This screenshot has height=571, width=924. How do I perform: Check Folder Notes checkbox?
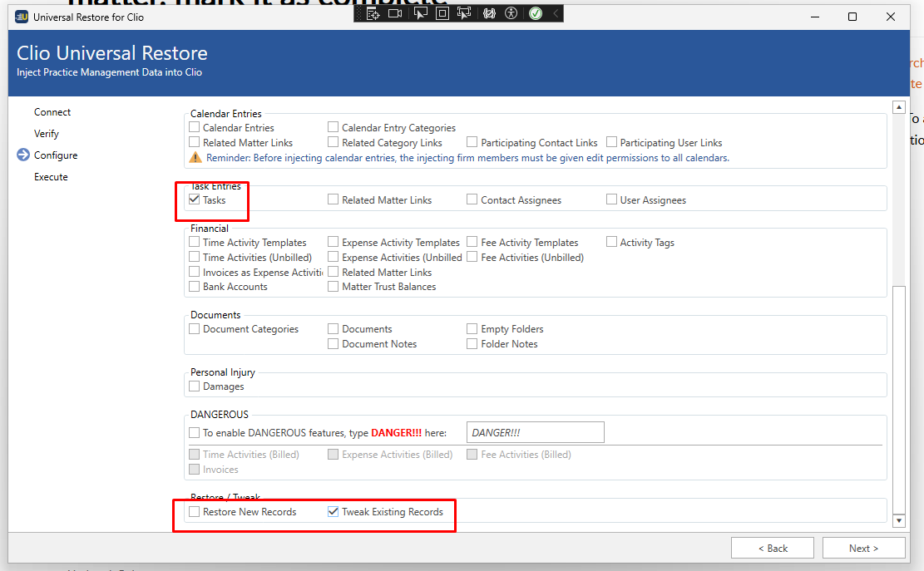click(x=472, y=343)
